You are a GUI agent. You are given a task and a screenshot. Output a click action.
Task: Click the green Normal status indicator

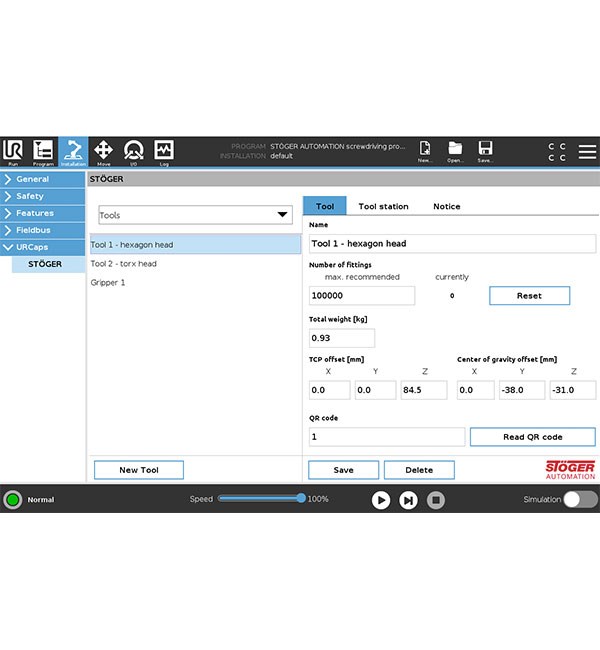[13, 500]
